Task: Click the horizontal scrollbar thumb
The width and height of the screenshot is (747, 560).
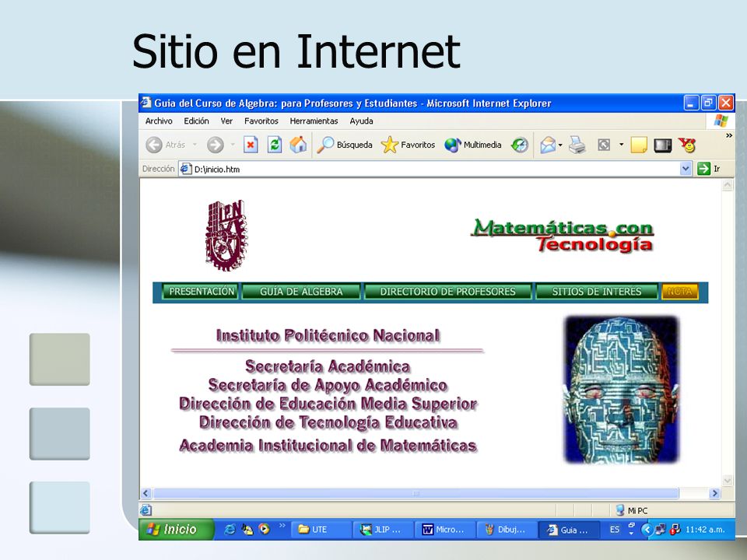Action: 416,493
